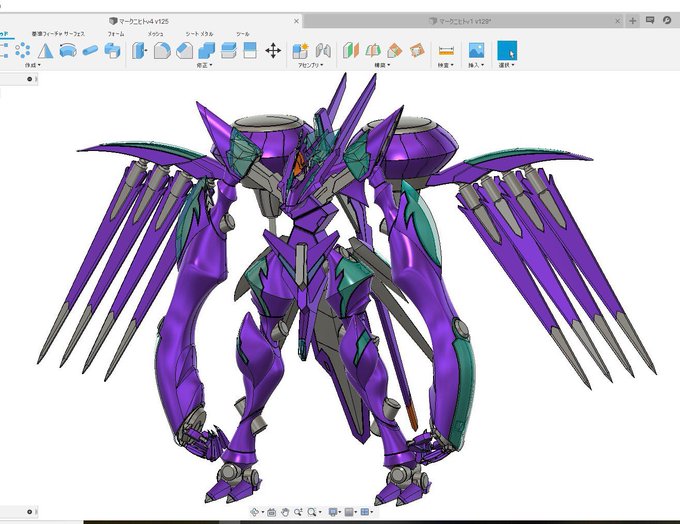
Task: Expand the 構築 (Construct) dropdown
Action: [x=382, y=65]
